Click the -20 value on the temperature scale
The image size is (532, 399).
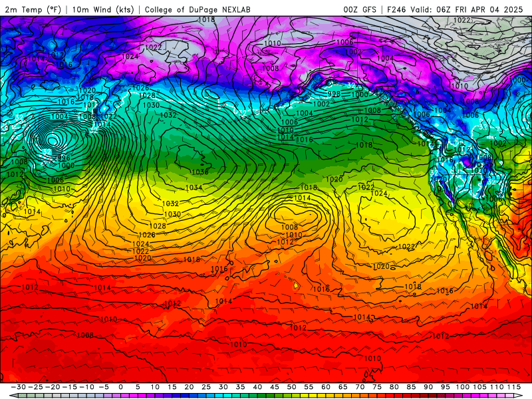click(x=53, y=387)
